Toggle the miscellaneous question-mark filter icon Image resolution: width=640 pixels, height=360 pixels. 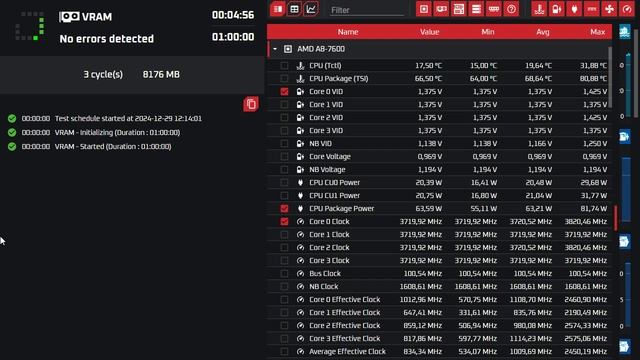tap(511, 9)
